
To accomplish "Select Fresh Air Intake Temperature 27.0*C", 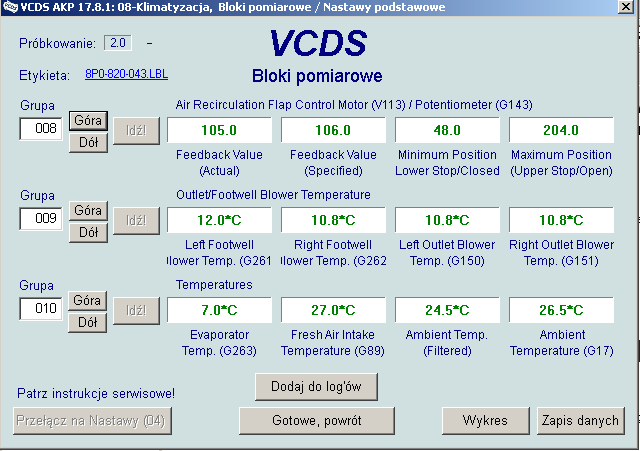I will click(333, 310).
